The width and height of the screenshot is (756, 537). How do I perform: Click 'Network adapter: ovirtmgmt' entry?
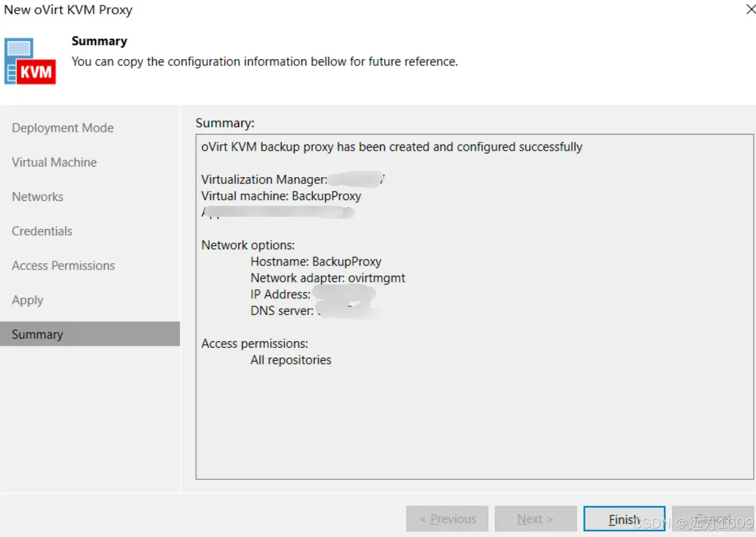click(328, 278)
